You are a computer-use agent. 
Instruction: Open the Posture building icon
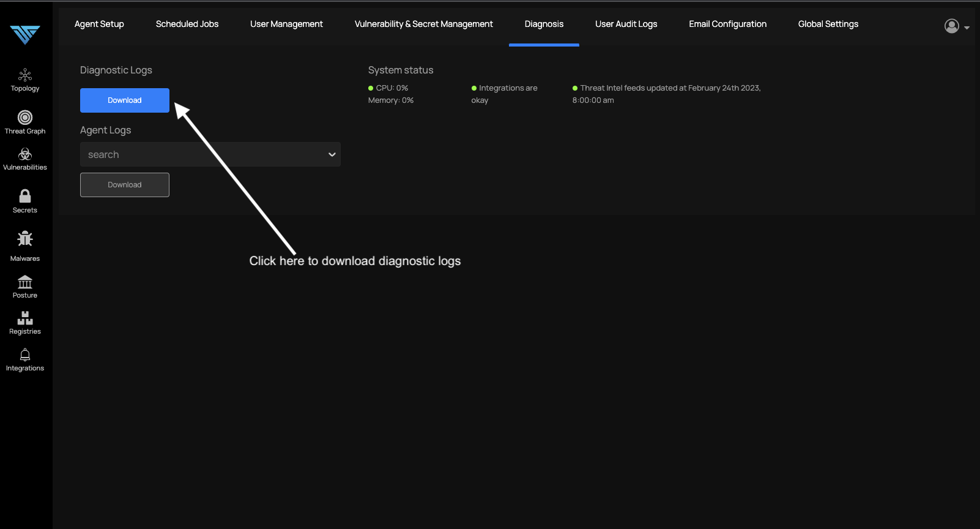click(25, 282)
